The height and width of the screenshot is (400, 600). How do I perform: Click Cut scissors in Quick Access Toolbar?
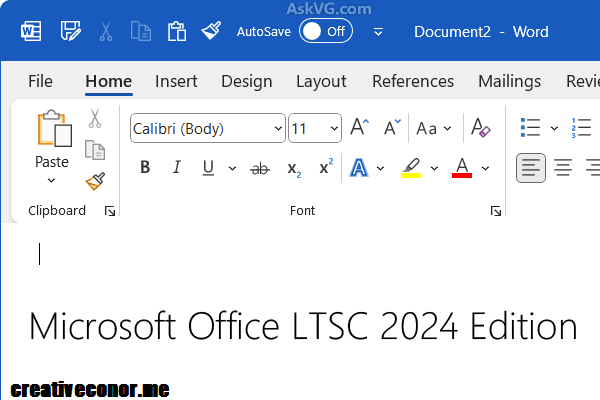(106, 31)
